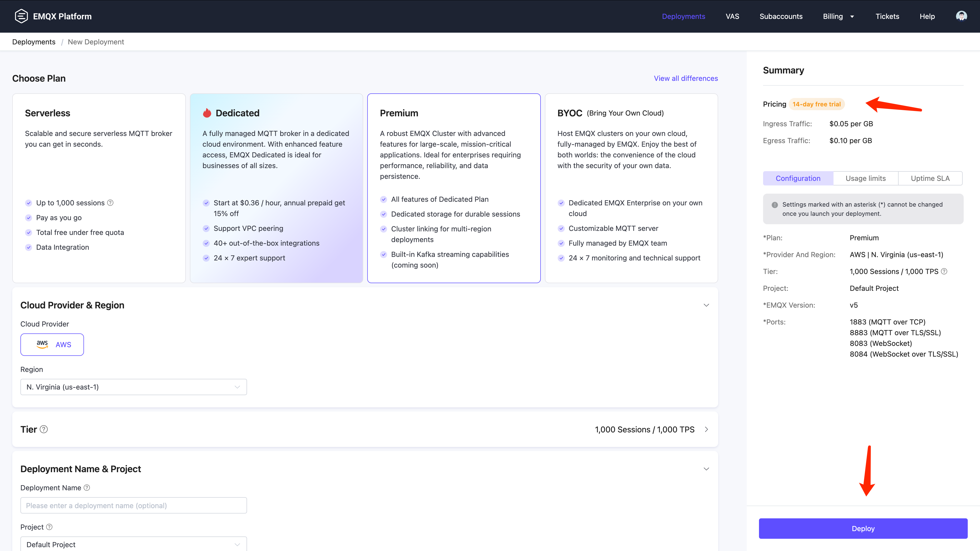Click '$0.05 per GB' ingress price
This screenshot has height=551, width=980.
(x=851, y=124)
